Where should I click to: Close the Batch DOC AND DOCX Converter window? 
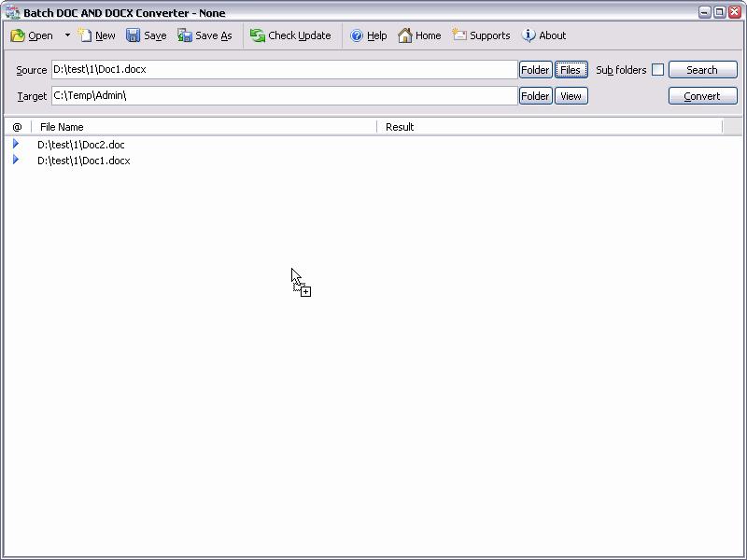pyautogui.click(x=735, y=12)
